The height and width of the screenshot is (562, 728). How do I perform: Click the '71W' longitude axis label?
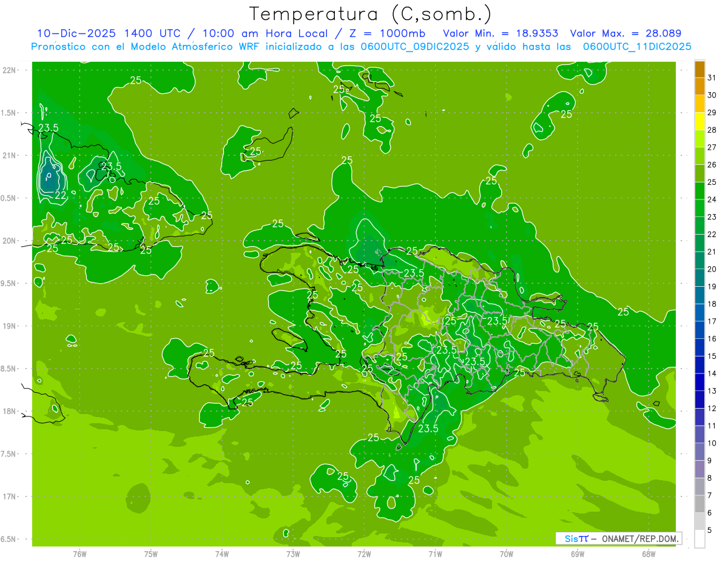coord(435,554)
